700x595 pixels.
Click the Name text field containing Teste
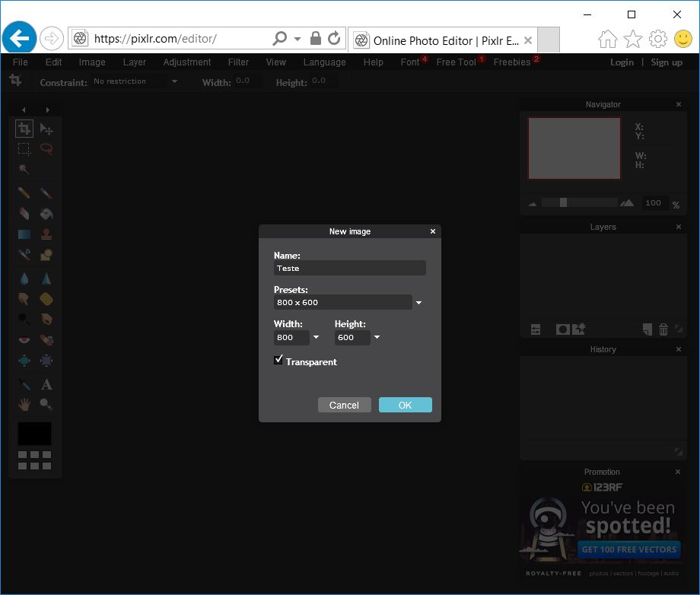point(349,269)
